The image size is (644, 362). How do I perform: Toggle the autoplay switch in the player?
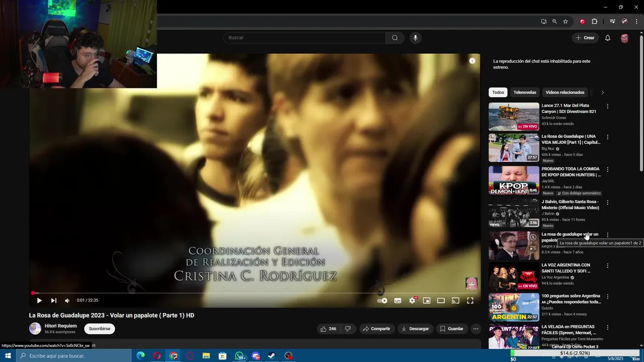click(x=382, y=301)
